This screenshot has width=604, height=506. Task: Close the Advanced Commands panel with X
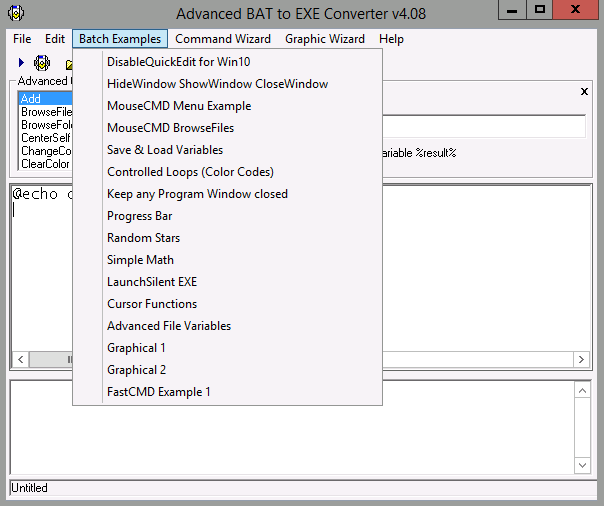point(584,91)
